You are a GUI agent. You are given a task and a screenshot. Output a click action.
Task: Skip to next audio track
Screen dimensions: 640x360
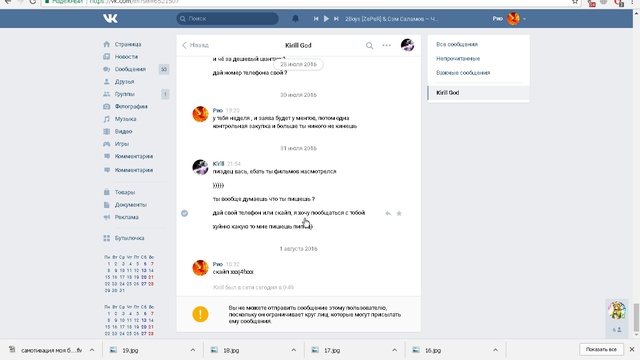[336, 19]
